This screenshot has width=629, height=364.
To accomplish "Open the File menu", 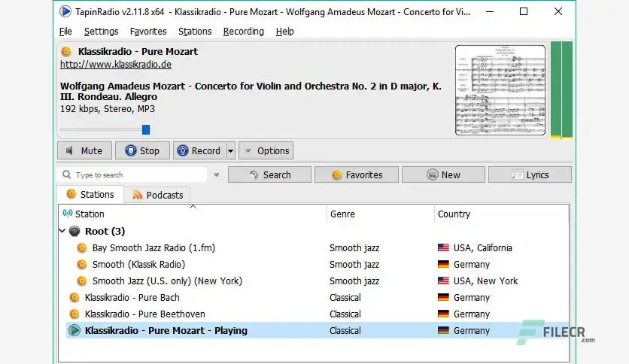I will pyautogui.click(x=65, y=32).
